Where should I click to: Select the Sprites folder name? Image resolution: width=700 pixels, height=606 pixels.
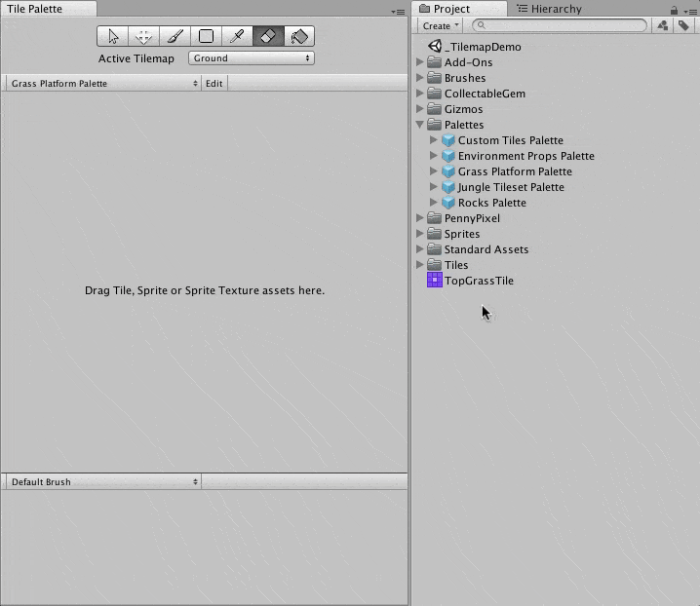(462, 234)
